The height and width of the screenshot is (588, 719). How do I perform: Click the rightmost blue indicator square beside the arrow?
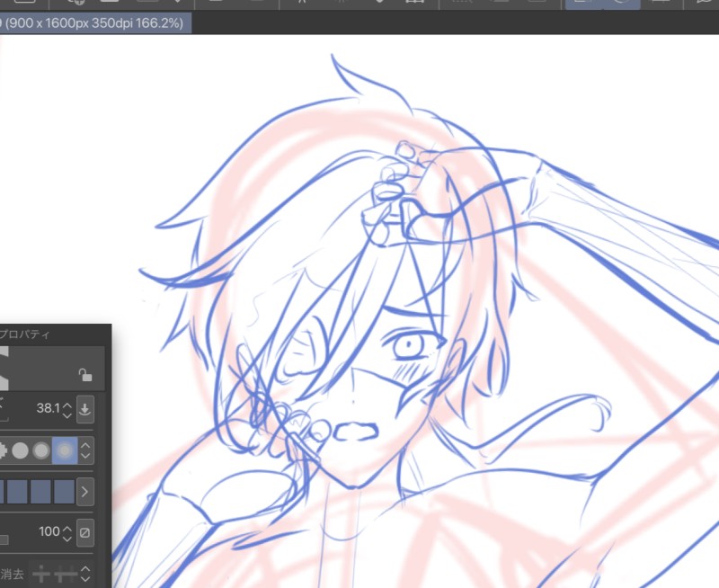(x=64, y=492)
